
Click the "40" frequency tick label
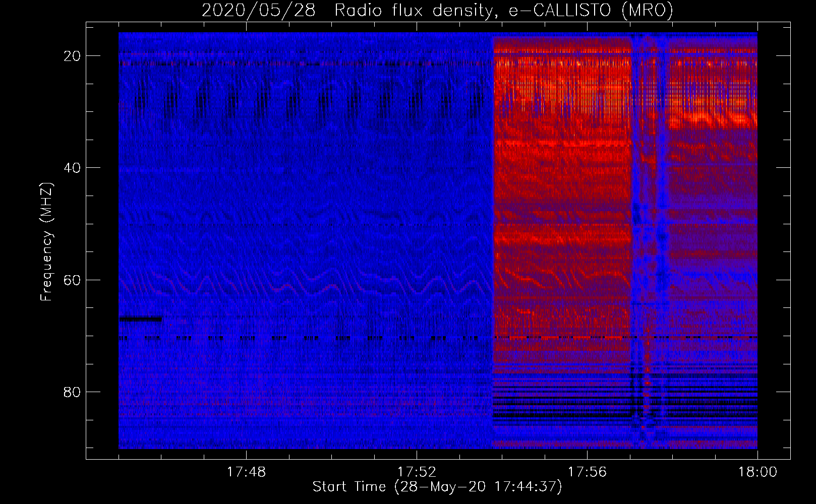[73, 168]
